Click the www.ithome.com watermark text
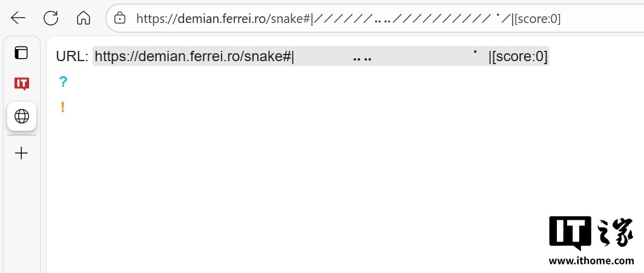 coord(591,261)
